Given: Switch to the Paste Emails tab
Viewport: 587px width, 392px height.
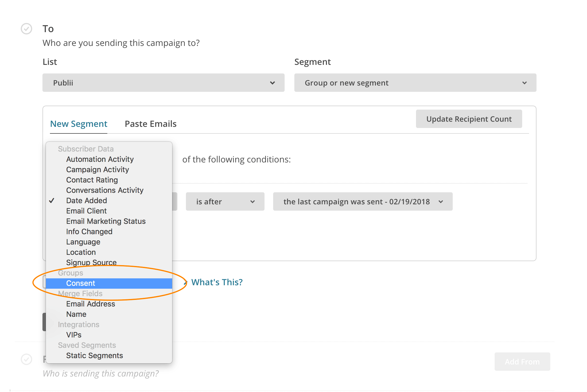Looking at the screenshot, I should [x=150, y=124].
